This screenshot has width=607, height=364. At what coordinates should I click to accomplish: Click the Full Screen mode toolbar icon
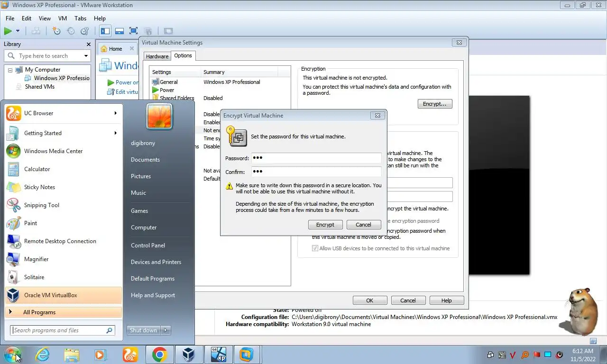pos(134,31)
